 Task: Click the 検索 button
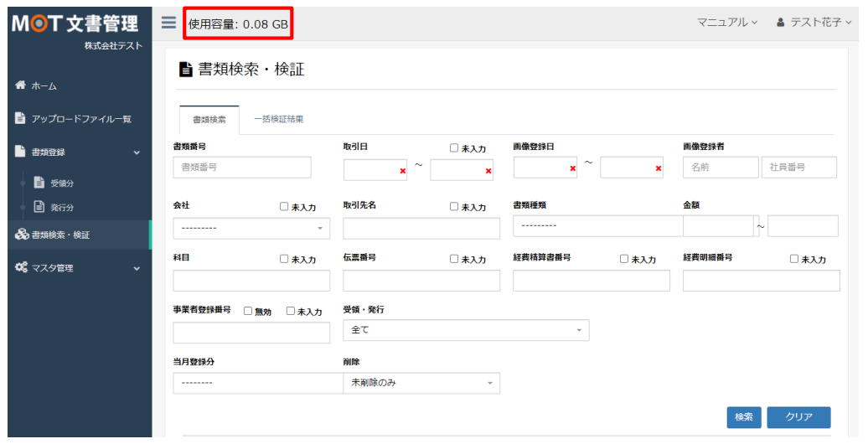[743, 417]
